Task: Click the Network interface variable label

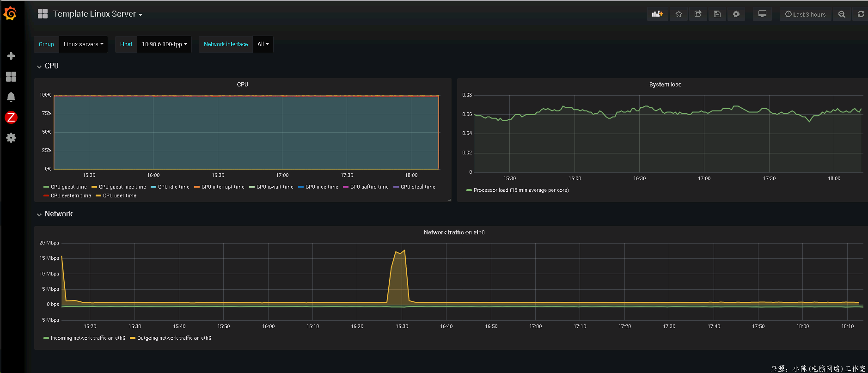Action: point(226,44)
